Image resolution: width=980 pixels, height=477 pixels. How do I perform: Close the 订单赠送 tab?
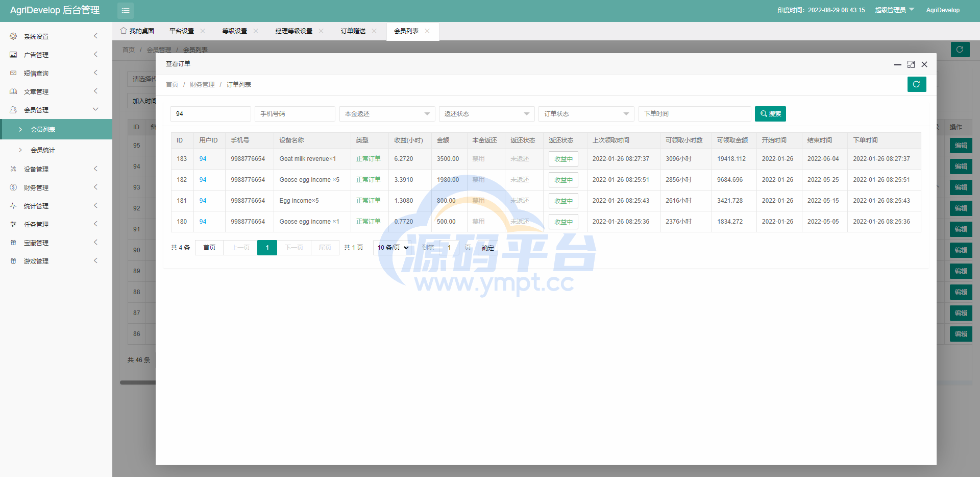tap(374, 31)
